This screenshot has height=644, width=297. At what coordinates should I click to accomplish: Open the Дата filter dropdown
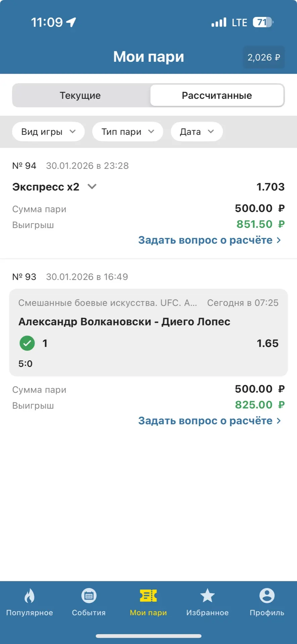197,131
